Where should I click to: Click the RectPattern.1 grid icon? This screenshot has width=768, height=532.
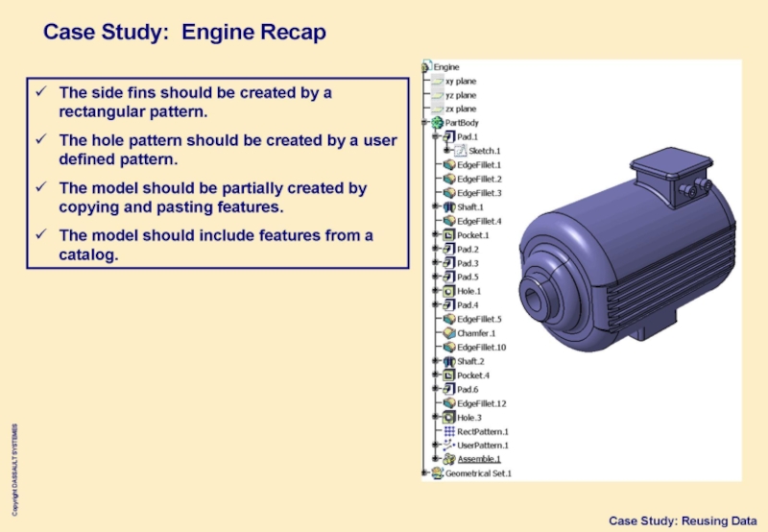(x=449, y=431)
